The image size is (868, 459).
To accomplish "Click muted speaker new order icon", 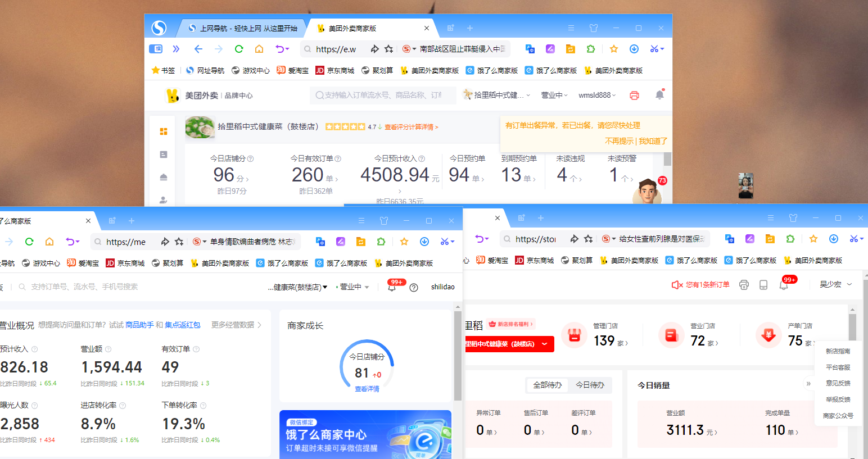I will [677, 285].
